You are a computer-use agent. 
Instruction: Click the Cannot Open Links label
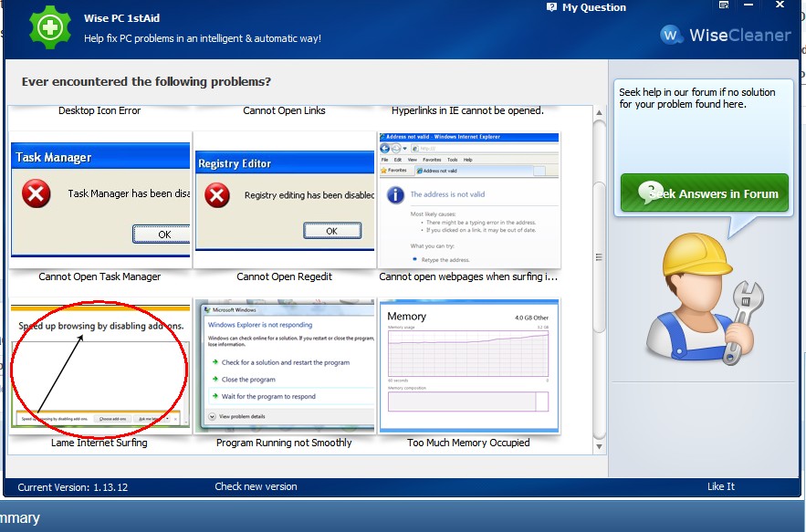[x=284, y=110]
